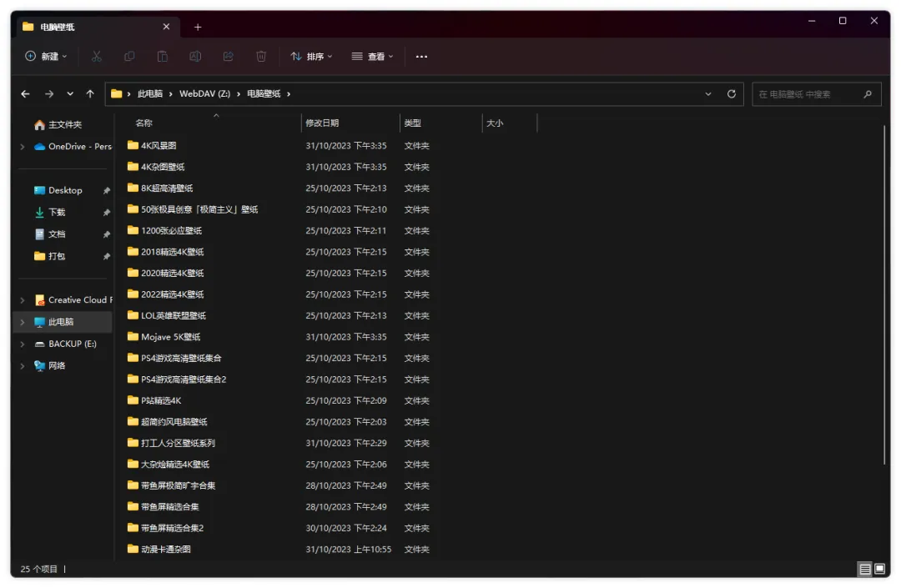Switch to large thumbnails view layout
Viewport: 901px width, 588px height.
coord(879,569)
